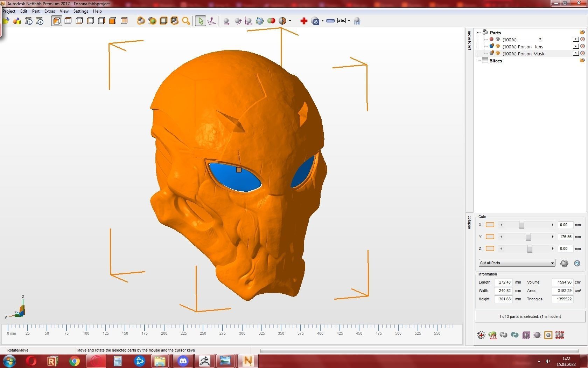Open the View menu
This screenshot has width=588, height=368.
pos(64,11)
